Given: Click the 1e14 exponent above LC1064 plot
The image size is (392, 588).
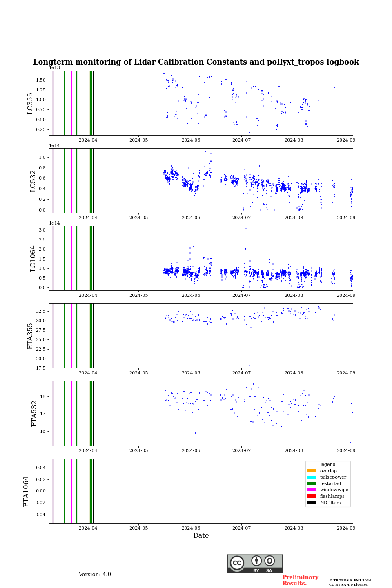Looking at the screenshot, I should tap(54, 223).
